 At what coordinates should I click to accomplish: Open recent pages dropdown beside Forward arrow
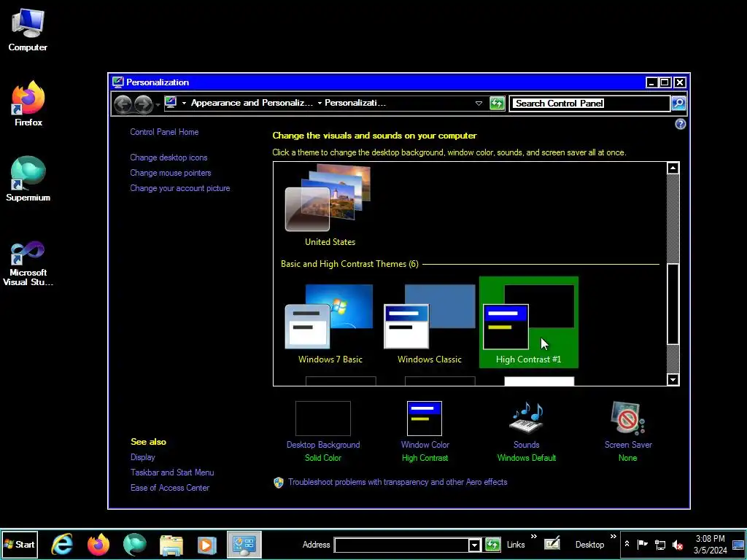pos(158,104)
